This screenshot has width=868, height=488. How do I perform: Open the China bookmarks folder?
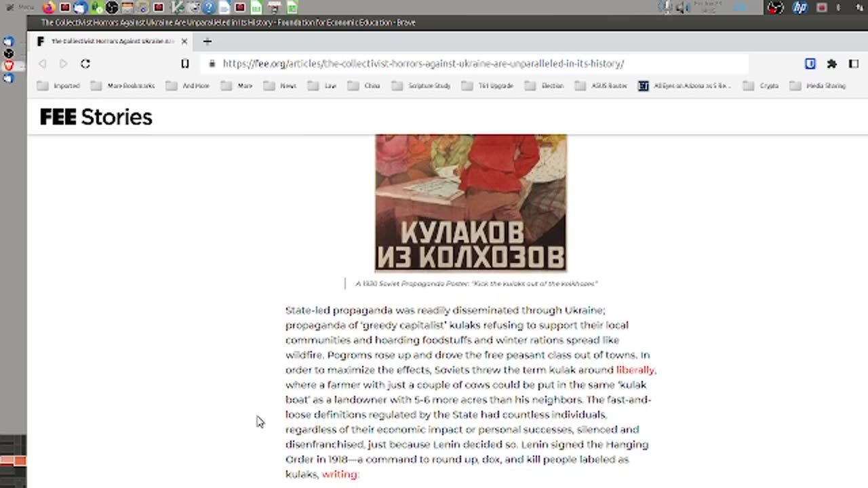[363, 86]
